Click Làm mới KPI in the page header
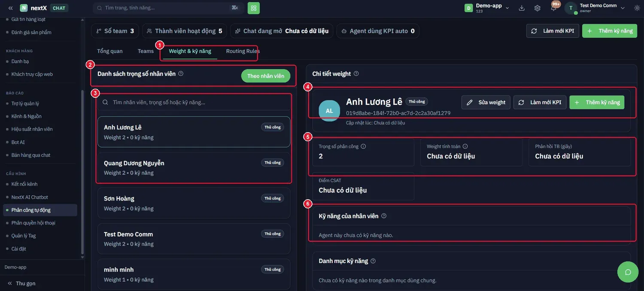 coord(553,31)
